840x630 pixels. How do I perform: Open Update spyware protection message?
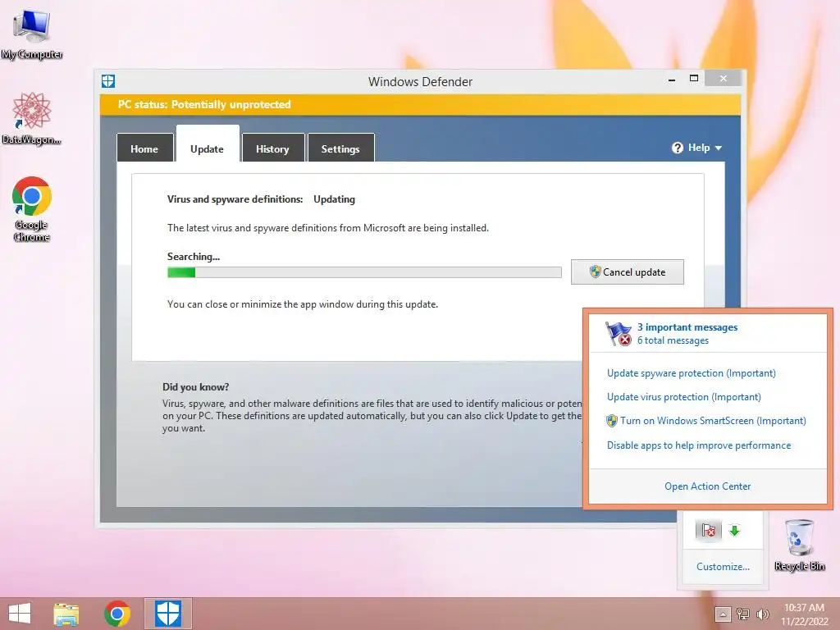point(691,373)
